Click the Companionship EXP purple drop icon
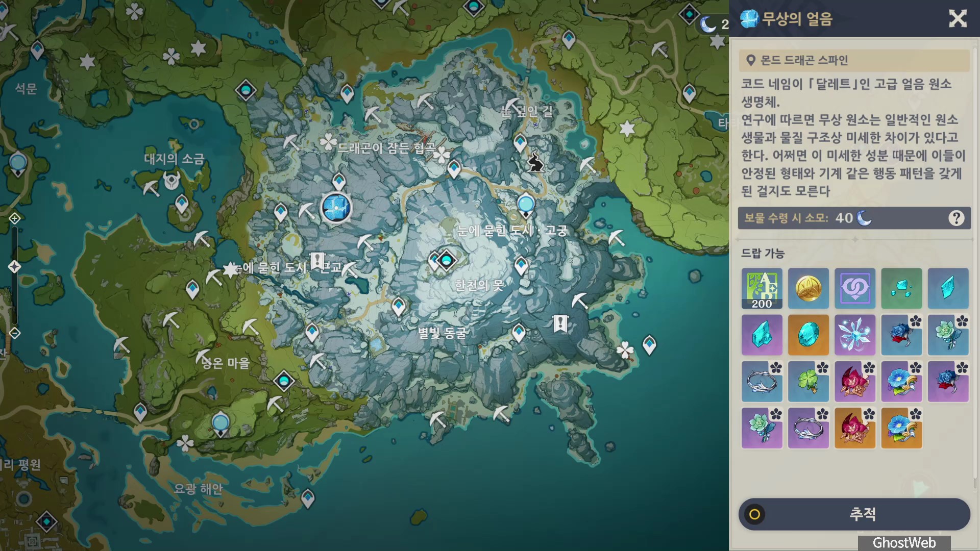The width and height of the screenshot is (980, 551). [854, 288]
